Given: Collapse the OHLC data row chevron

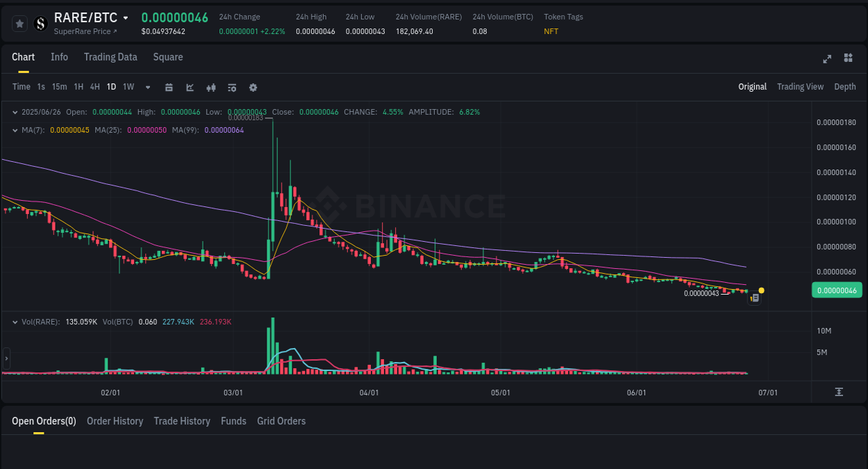Looking at the screenshot, I should [15, 112].
